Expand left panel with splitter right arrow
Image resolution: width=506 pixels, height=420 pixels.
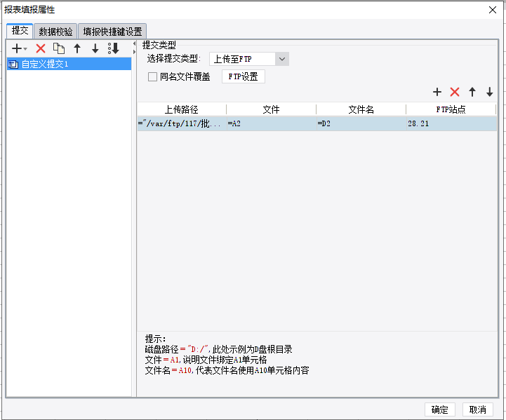pyautogui.click(x=134, y=52)
